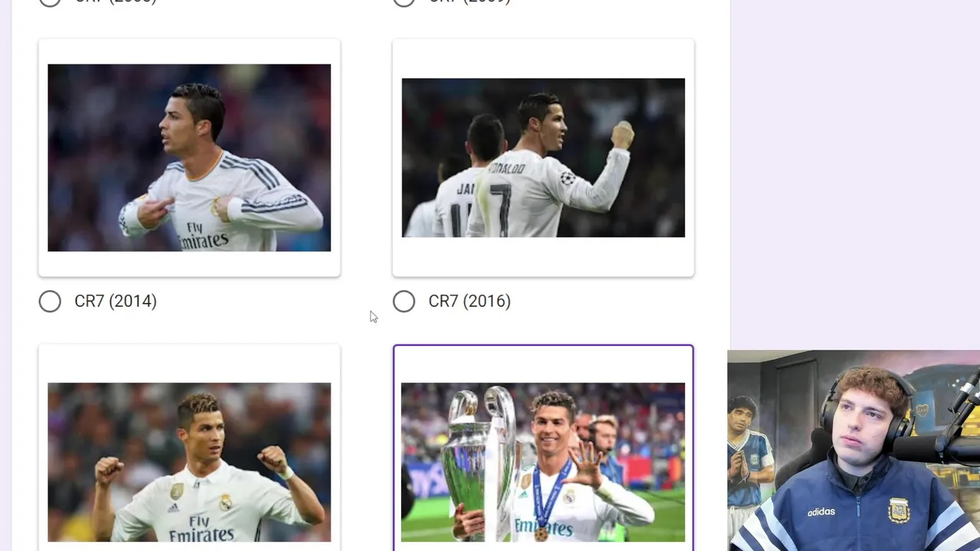Open the photo showing the number 7 jersey back
Viewport: 980px width, 551px height.
click(543, 158)
